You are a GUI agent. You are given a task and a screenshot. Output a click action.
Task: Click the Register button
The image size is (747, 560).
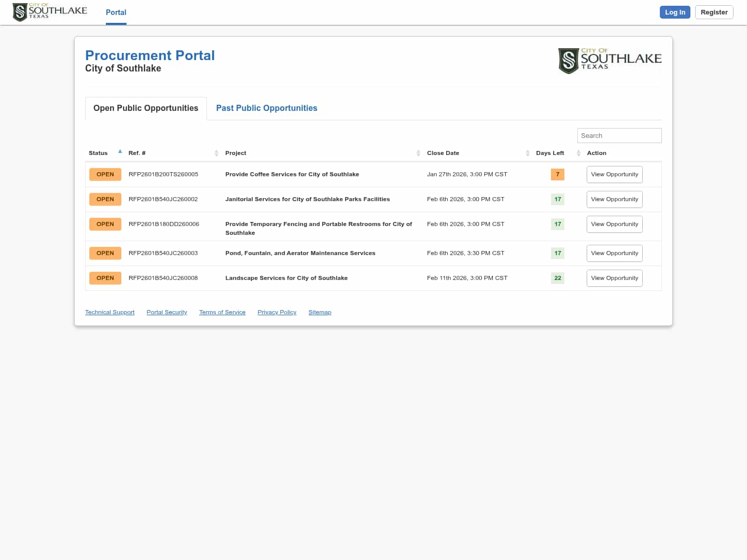coord(714,12)
